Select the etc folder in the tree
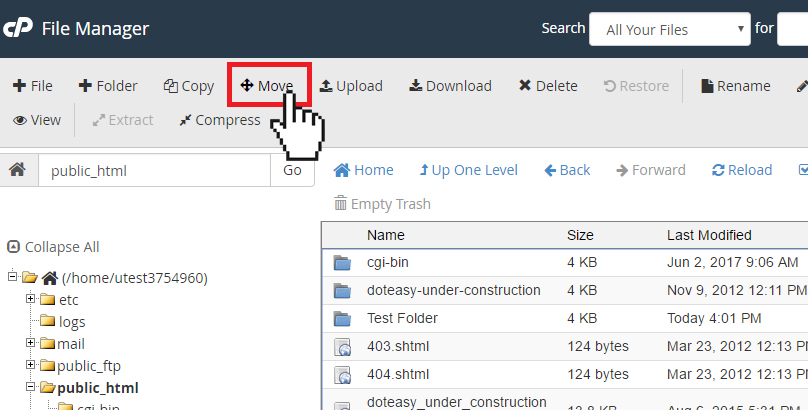Viewport: 808px width, 410px height. [x=68, y=300]
